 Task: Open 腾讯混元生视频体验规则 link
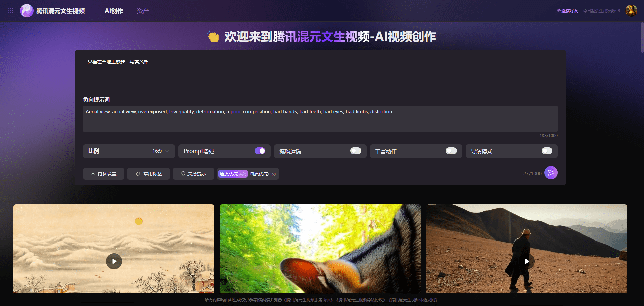[x=413, y=300]
